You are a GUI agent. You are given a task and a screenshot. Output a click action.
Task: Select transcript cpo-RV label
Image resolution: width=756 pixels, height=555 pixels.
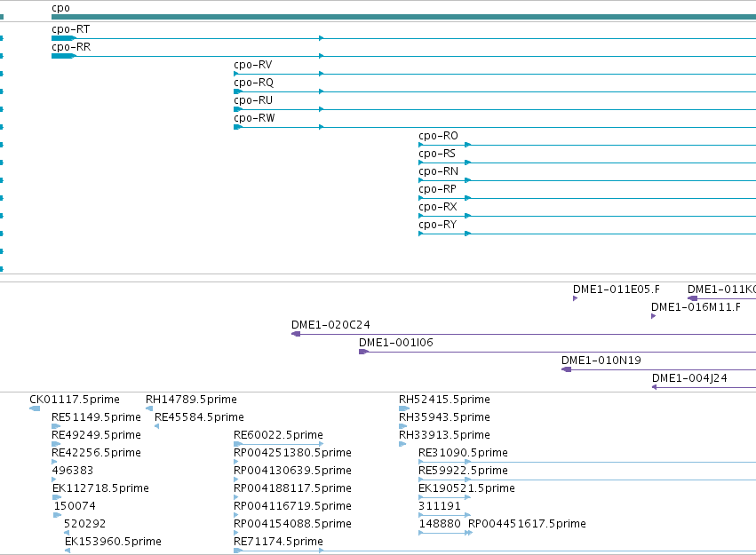click(x=252, y=65)
